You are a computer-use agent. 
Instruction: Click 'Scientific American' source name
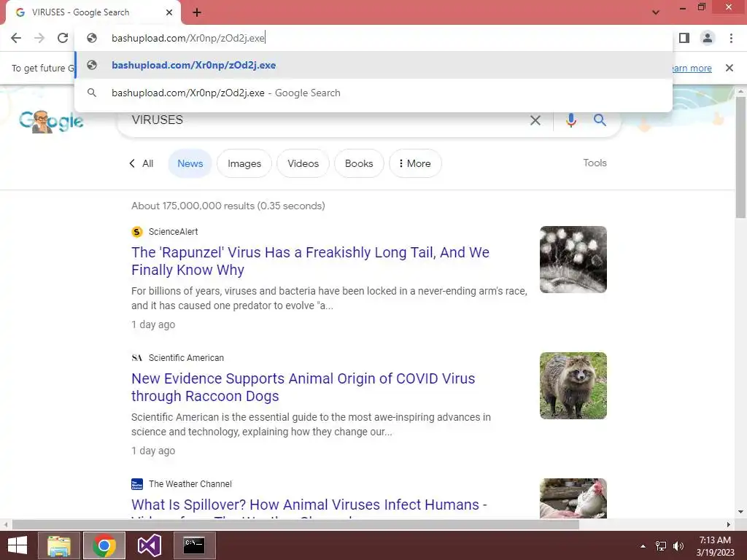186,358
